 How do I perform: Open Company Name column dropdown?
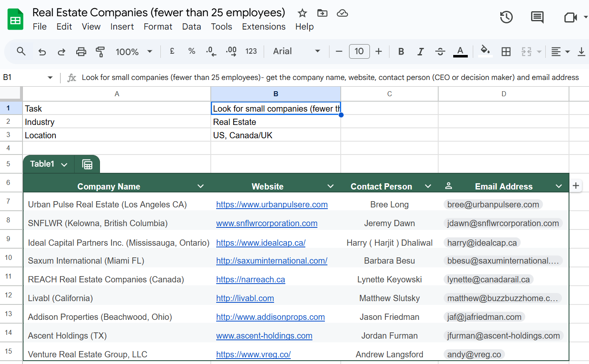(x=200, y=186)
